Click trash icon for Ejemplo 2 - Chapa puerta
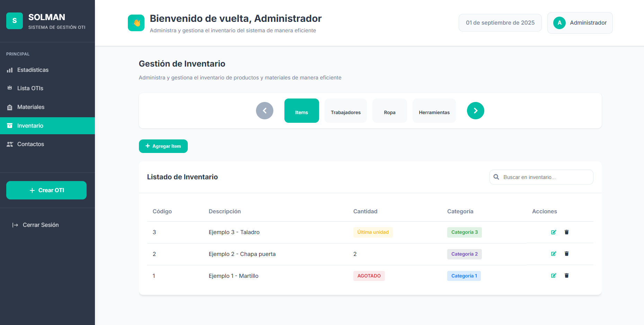This screenshot has width=644, height=325. [x=566, y=254]
